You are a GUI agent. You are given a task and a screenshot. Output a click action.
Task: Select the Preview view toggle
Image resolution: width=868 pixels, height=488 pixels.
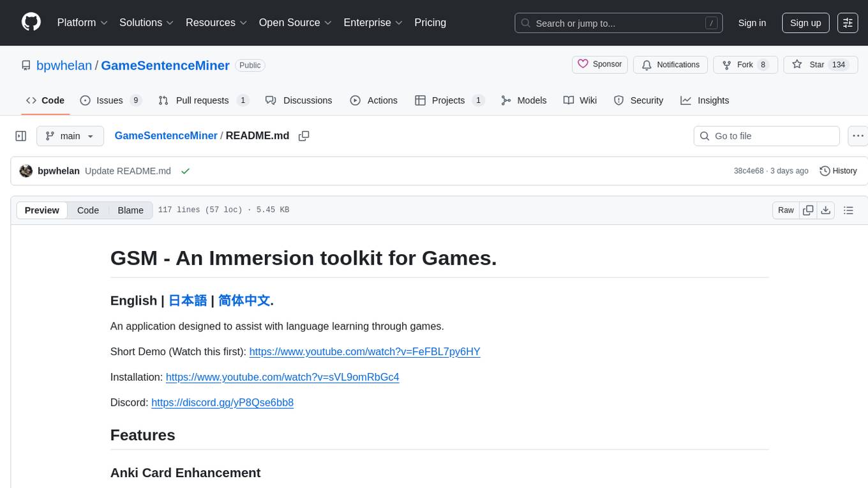(x=42, y=210)
